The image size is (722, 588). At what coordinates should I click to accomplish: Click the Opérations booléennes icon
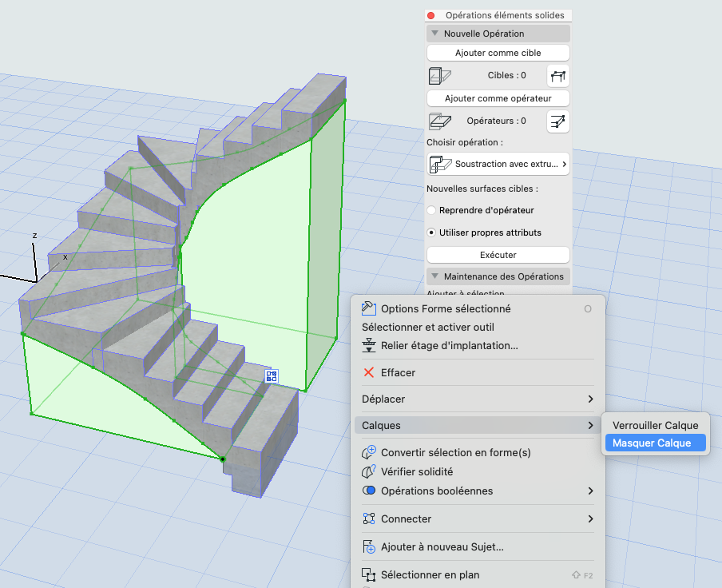pyautogui.click(x=369, y=491)
